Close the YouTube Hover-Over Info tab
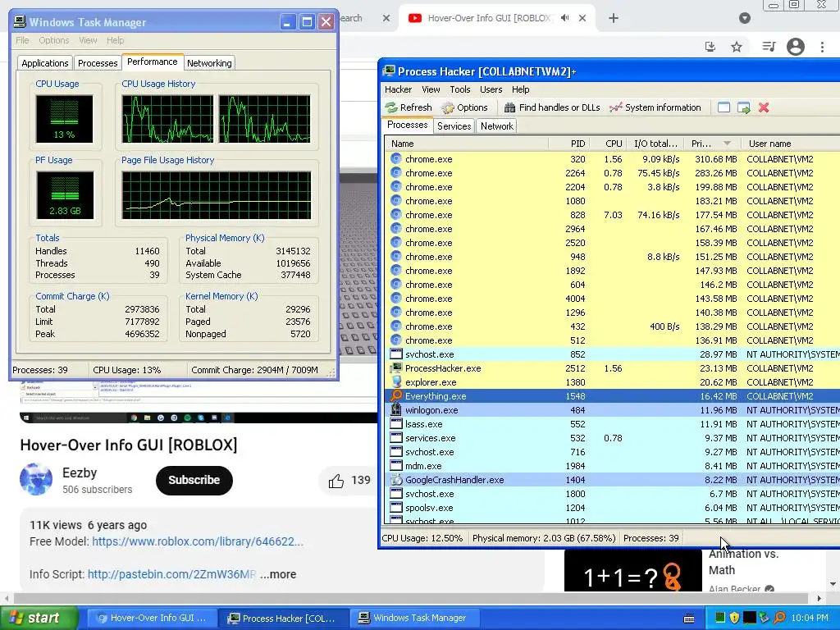The image size is (840, 630). point(582,18)
